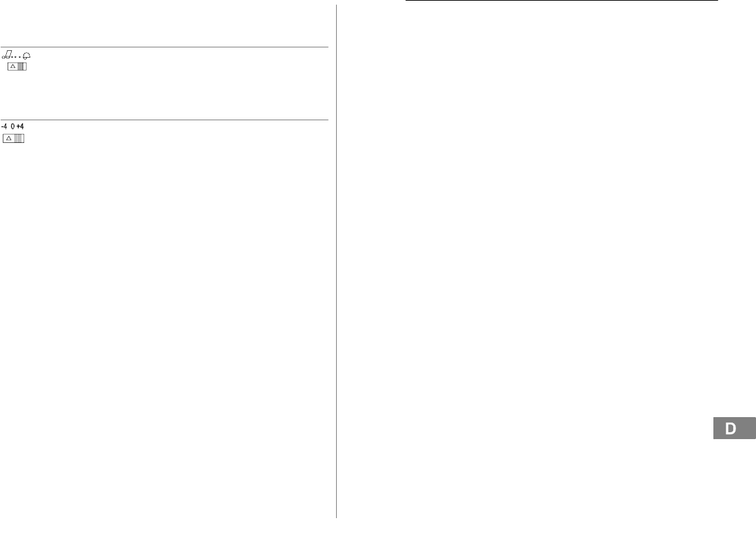
Task: Select the -4 scale value
Action: click(x=4, y=126)
